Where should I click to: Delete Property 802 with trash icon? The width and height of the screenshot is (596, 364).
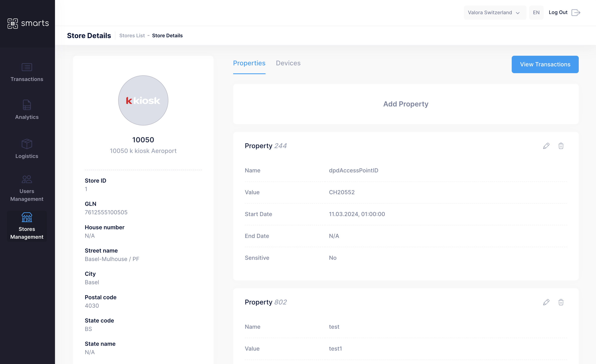click(561, 302)
